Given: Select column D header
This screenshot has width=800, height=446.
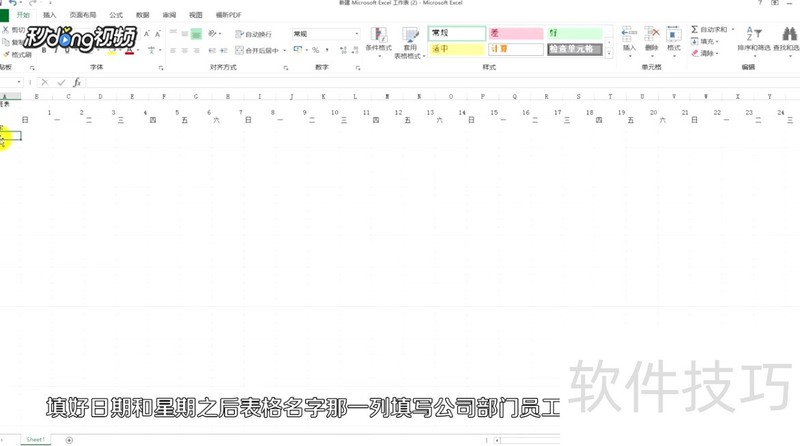Looking at the screenshot, I should pos(100,96).
